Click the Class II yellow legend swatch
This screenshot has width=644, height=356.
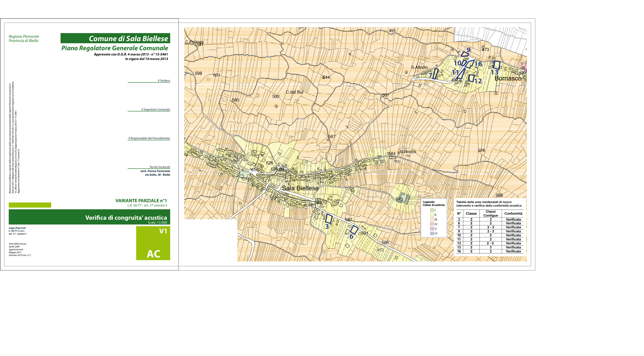[432, 215]
